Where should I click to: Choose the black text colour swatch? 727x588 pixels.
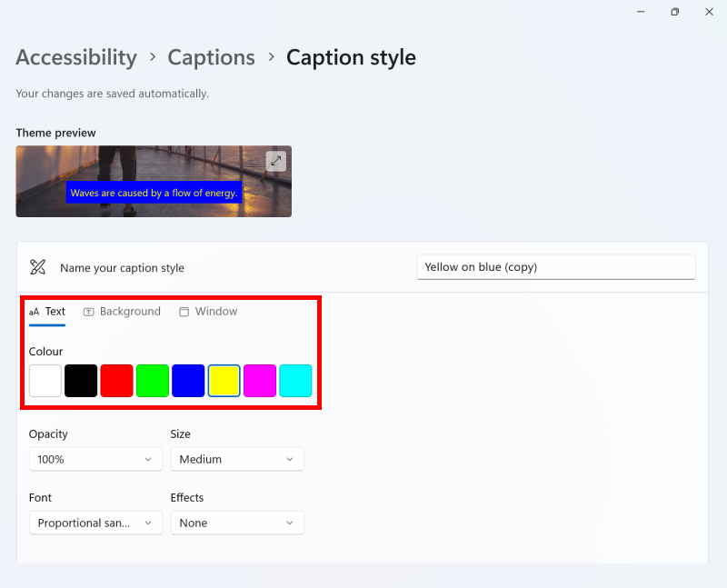pos(81,381)
